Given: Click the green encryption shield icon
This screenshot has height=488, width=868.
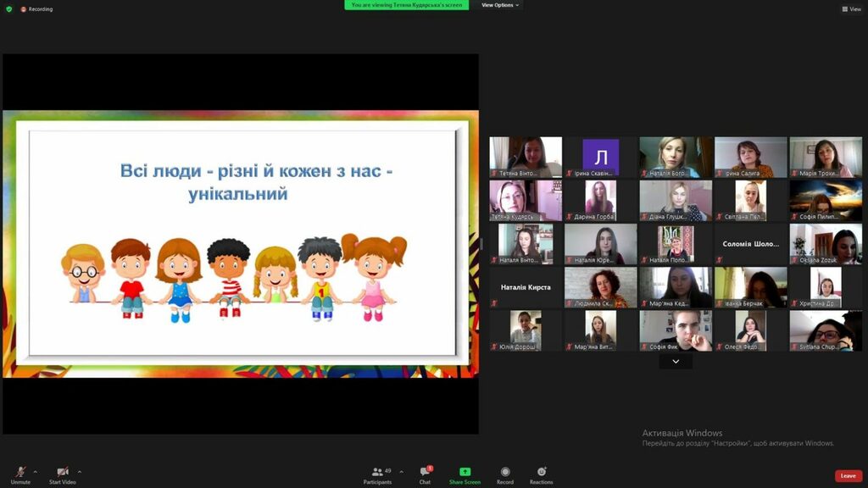Looking at the screenshot, I should click(8, 8).
